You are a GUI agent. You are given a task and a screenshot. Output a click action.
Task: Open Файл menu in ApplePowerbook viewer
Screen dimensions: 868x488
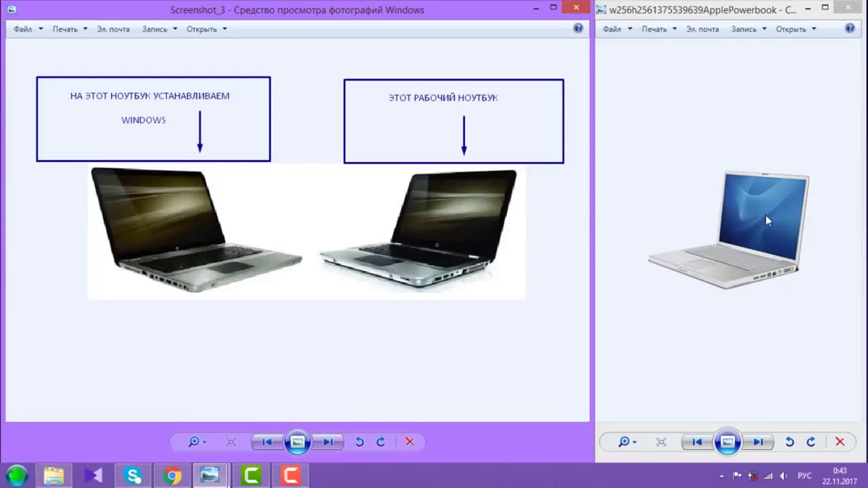point(617,29)
